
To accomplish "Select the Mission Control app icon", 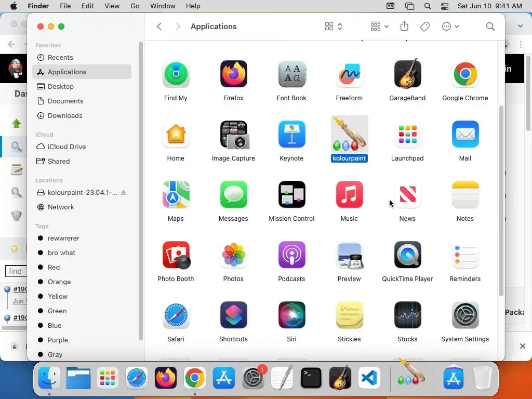I will 291,194.
